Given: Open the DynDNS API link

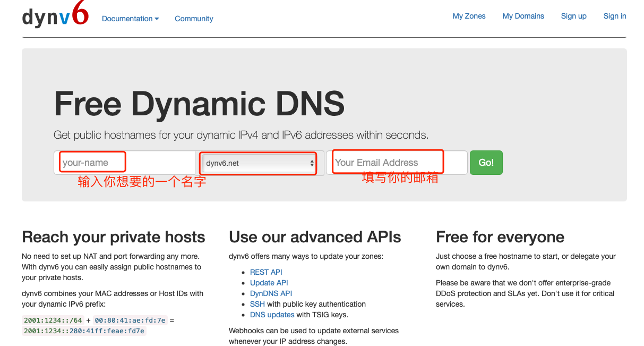Looking at the screenshot, I should pos(271,293).
